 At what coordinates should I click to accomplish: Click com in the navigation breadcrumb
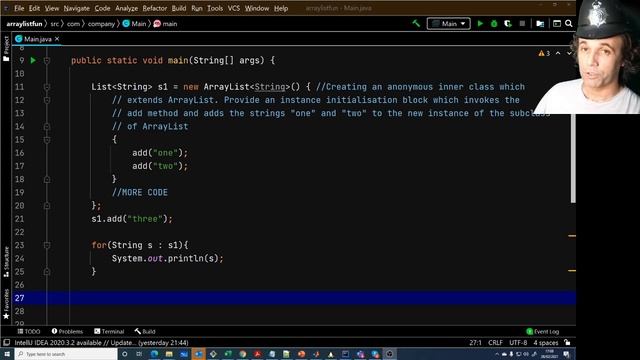pyautogui.click(x=73, y=24)
